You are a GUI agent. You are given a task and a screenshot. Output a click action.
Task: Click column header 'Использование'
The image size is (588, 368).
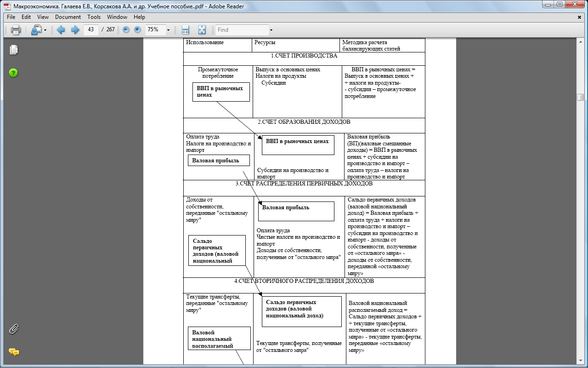click(x=205, y=42)
